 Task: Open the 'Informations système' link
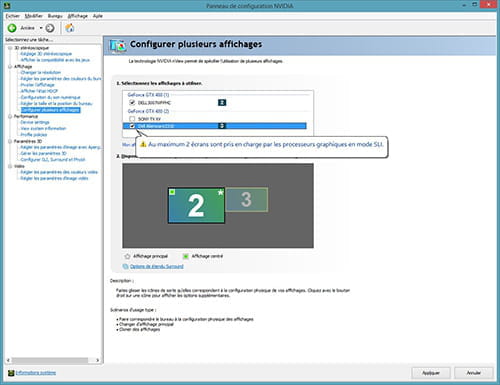(x=36, y=373)
